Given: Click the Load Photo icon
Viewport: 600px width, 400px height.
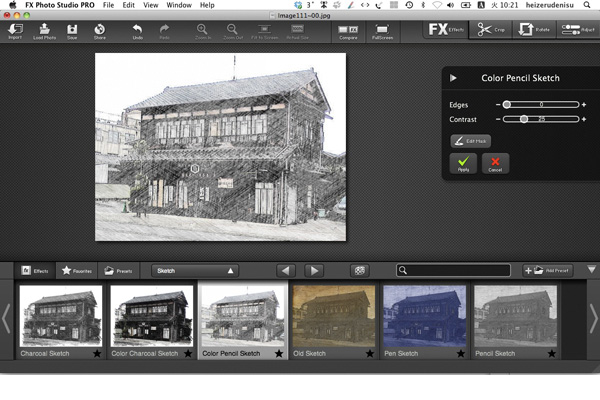Looking at the screenshot, I should tap(43, 31).
